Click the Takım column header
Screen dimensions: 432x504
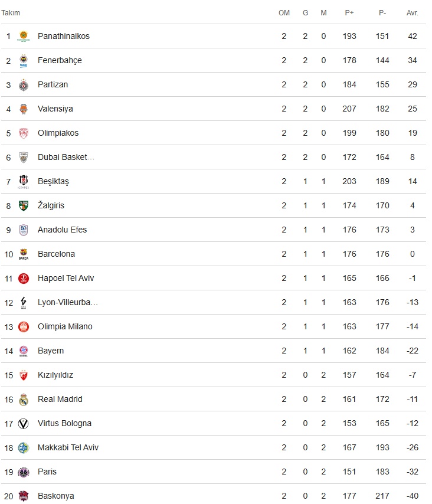point(11,13)
